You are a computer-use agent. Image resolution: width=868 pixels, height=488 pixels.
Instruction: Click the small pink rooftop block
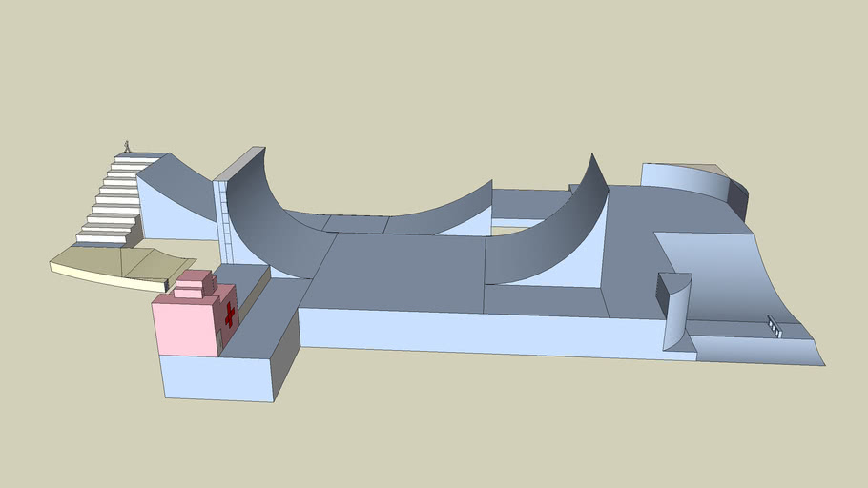click(x=194, y=279)
